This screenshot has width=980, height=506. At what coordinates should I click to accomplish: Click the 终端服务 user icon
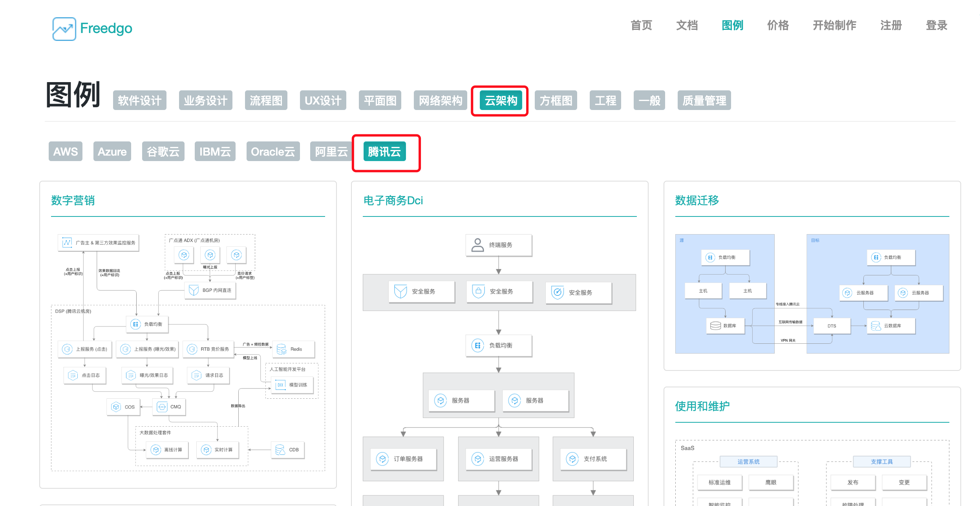point(477,245)
